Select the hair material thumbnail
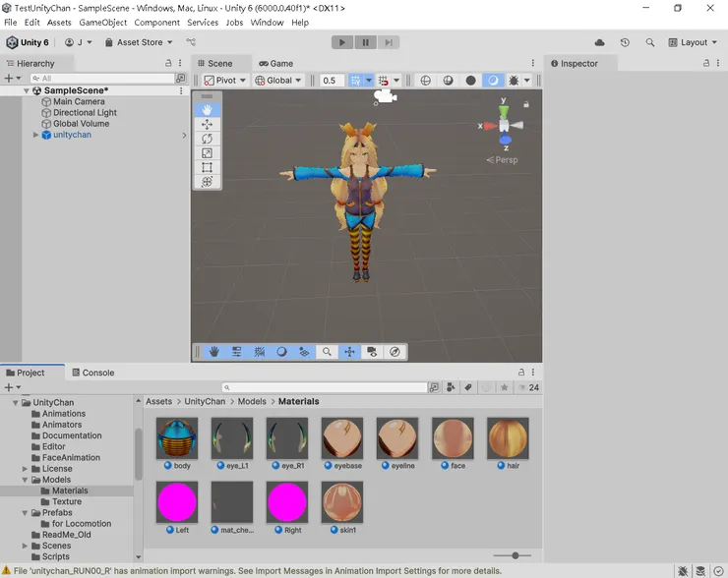728x578 pixels. (x=508, y=438)
